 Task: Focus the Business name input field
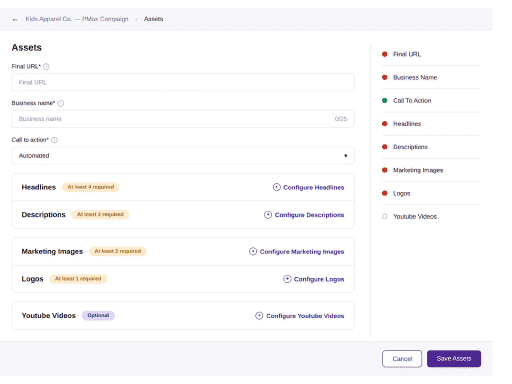183,119
